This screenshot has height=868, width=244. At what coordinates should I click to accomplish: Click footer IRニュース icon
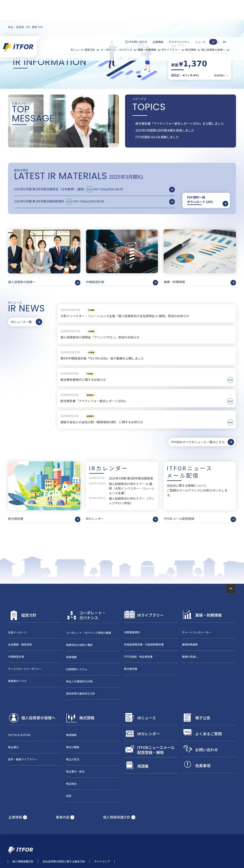coord(129,717)
